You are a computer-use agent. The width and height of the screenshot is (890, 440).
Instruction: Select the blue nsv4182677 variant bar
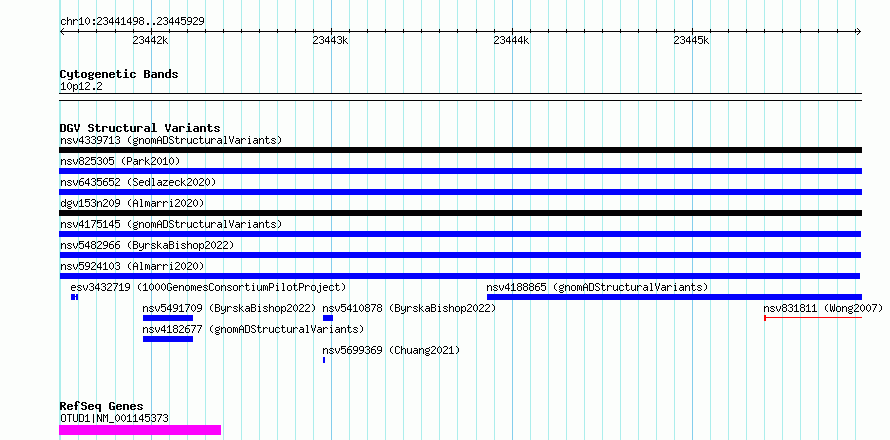pyautogui.click(x=168, y=339)
